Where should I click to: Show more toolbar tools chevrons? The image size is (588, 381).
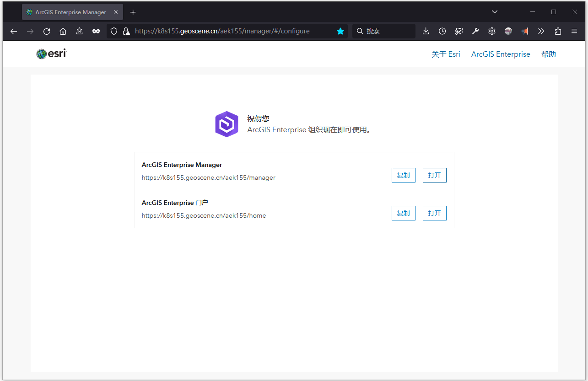coord(541,31)
